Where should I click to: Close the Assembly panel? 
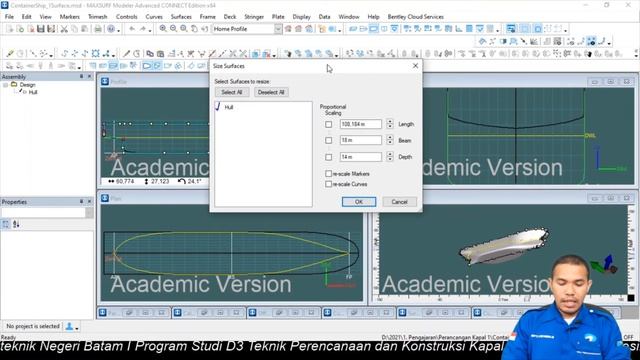[x=90, y=76]
